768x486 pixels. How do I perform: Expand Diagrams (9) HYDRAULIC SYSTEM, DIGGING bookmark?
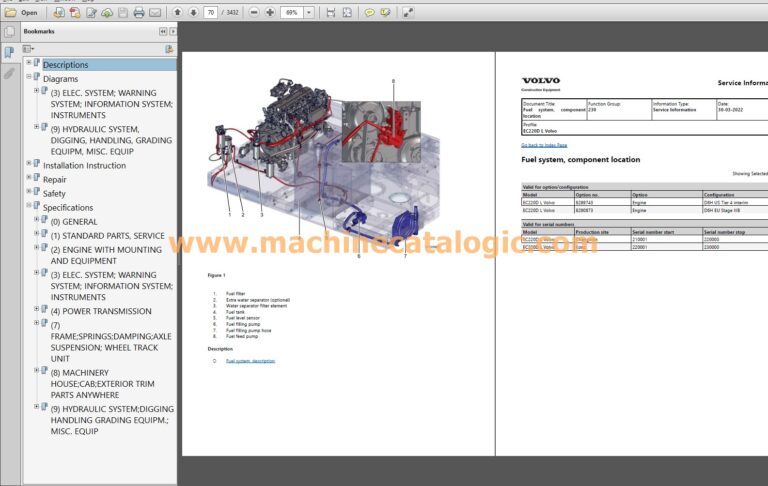click(37, 127)
